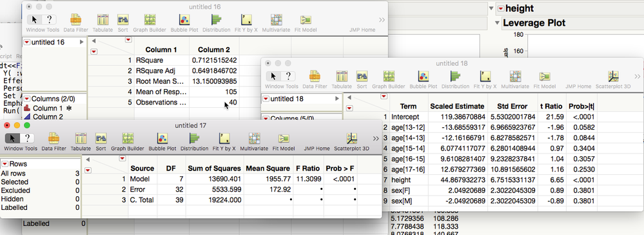Select Data Filter icon in untitled 16 window
644x235 pixels.
pyautogui.click(x=75, y=20)
